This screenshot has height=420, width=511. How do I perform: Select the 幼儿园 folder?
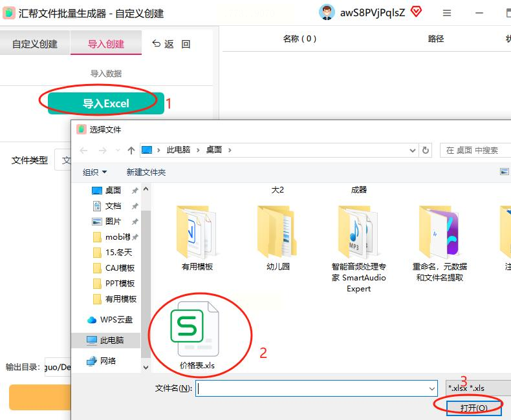[277, 238]
